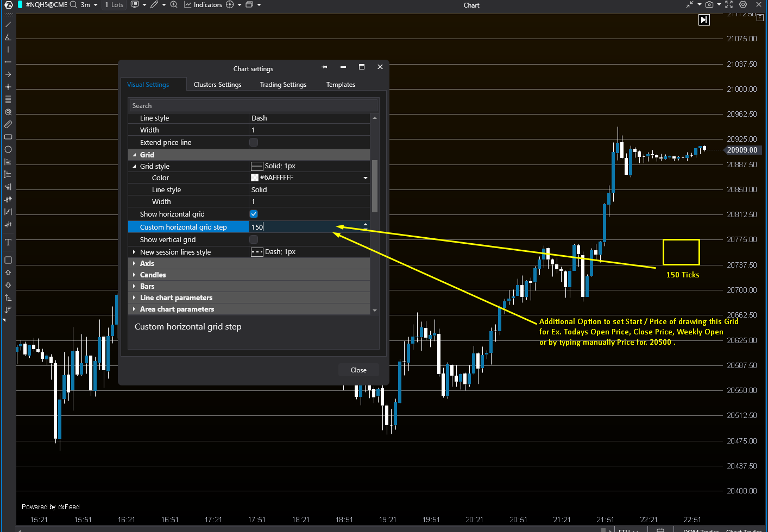Collapse the Grid style section
The height and width of the screenshot is (532, 768).
pyautogui.click(x=134, y=166)
